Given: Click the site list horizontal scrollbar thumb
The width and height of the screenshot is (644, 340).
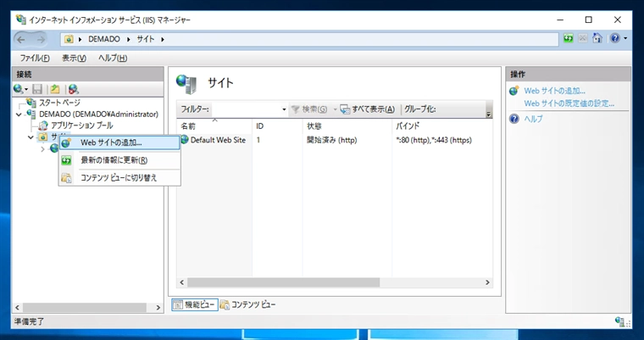Looking at the screenshot, I should coord(283,282).
